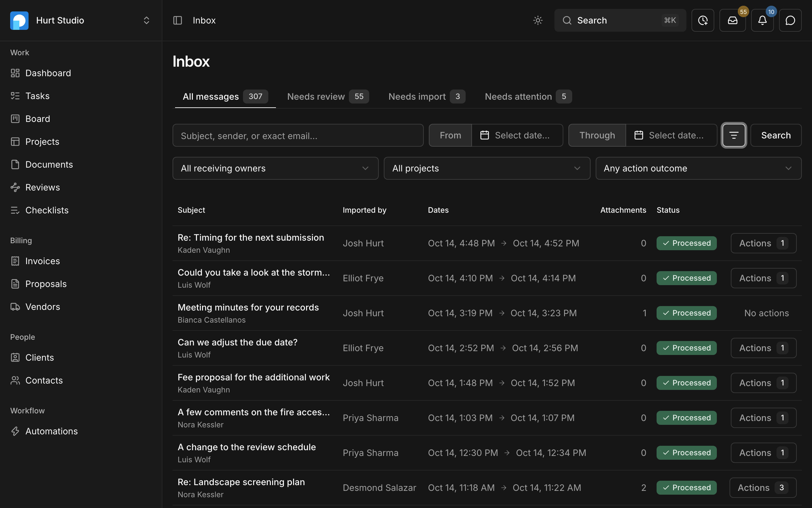Switch to Needs review tab
The width and height of the screenshot is (812, 508).
(328, 97)
